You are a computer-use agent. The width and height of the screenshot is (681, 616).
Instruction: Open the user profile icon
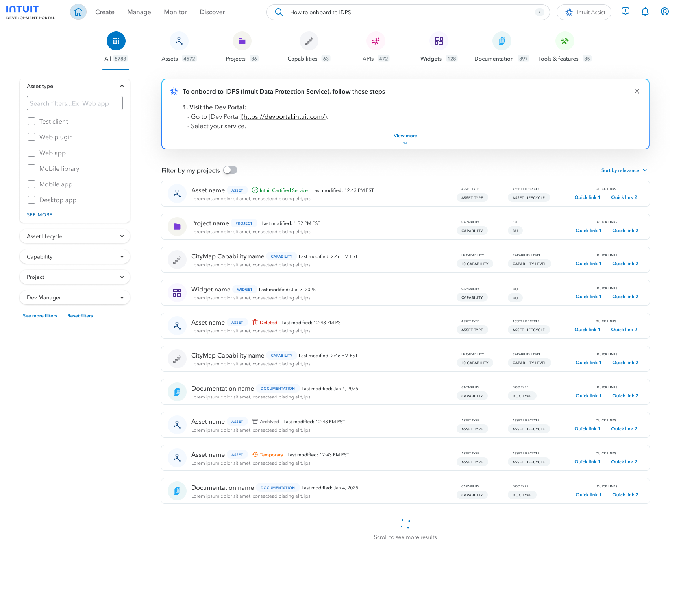pos(664,12)
